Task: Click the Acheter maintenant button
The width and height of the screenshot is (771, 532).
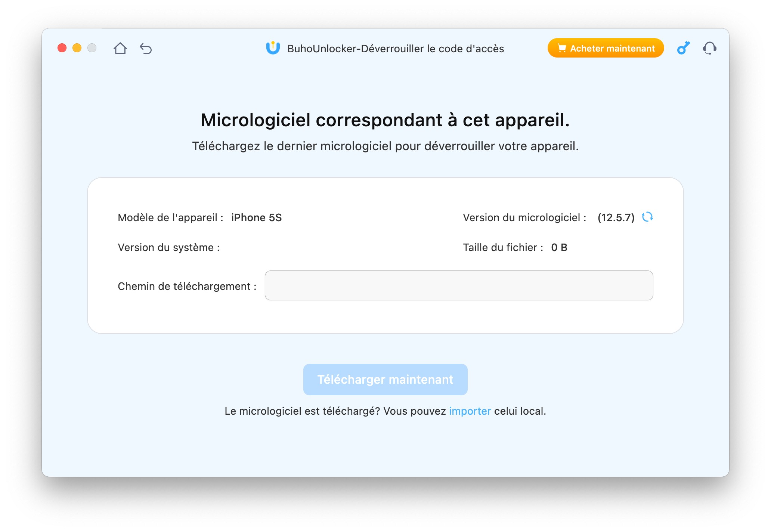Action: [606, 48]
